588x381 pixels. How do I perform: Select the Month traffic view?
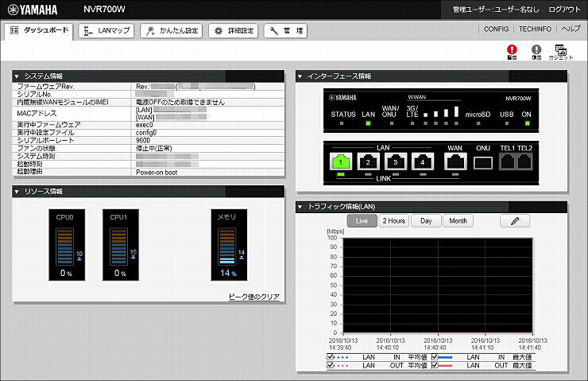click(458, 220)
